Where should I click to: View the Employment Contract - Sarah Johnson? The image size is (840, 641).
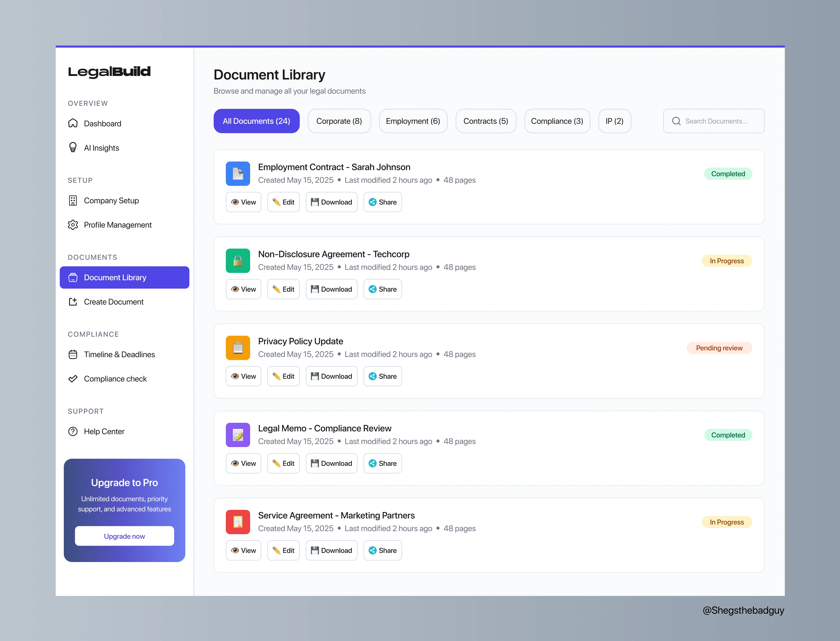tap(243, 202)
